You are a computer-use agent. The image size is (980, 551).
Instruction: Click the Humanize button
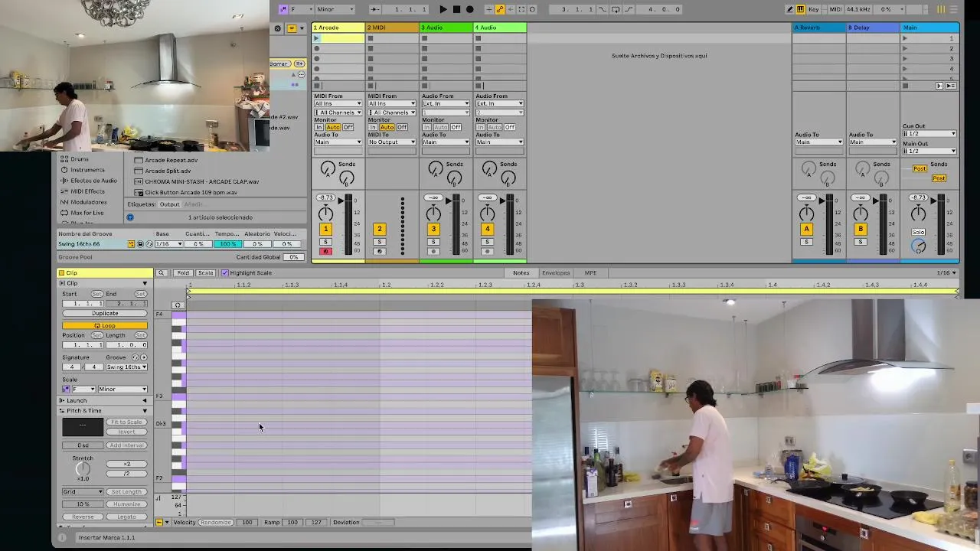(x=126, y=504)
